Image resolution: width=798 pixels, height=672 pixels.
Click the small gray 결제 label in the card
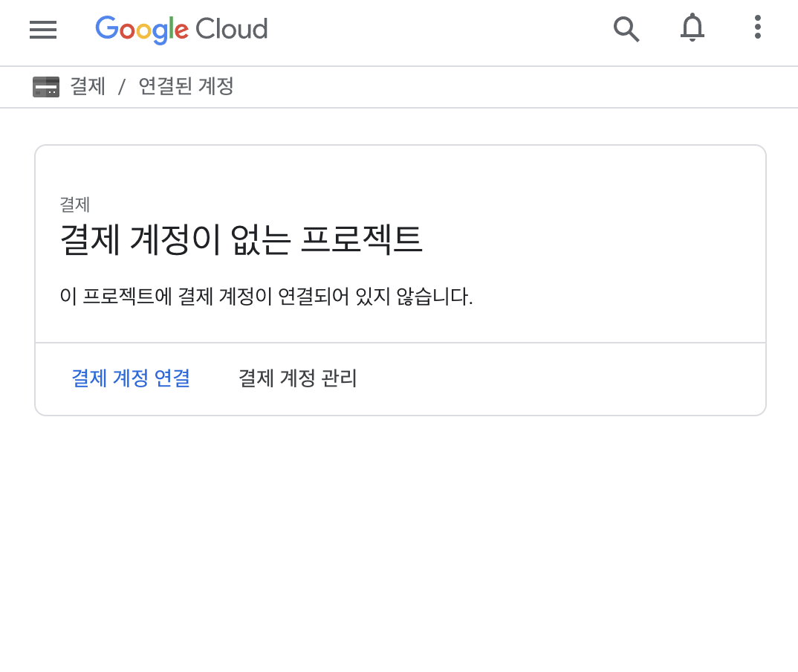(75, 204)
